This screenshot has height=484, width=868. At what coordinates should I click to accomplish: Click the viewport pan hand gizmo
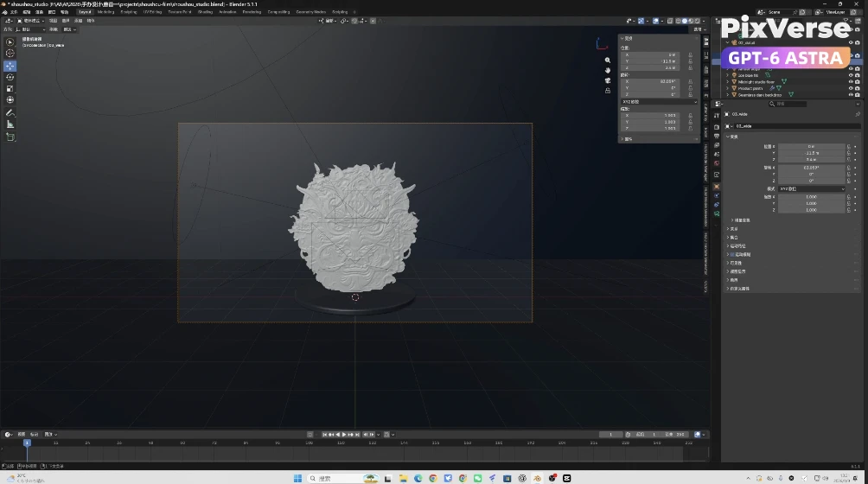(607, 70)
